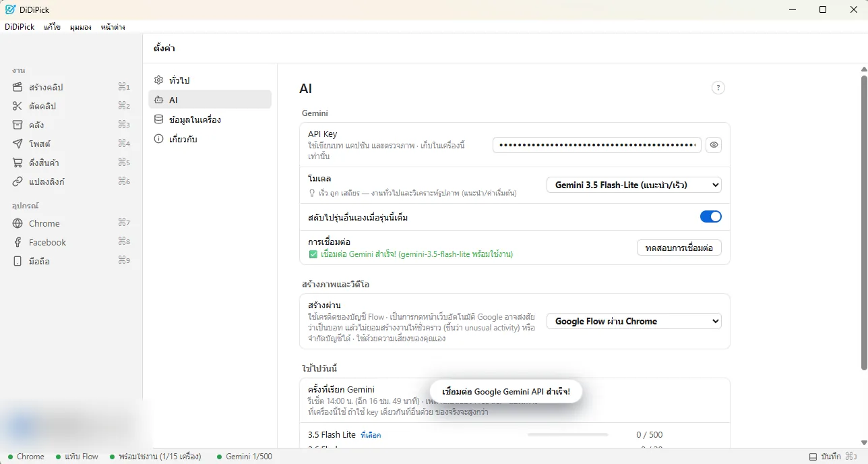Show API key with eye icon
This screenshot has height=464, width=868.
coord(714,145)
